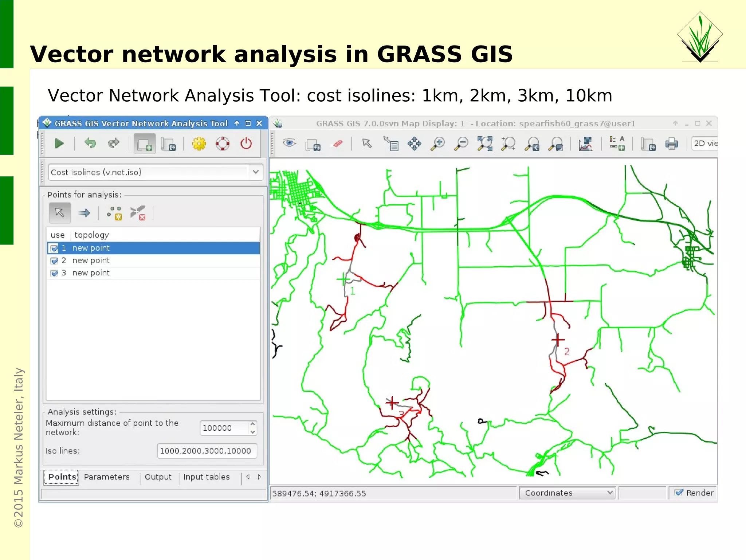Open help lifebuoy icon

click(x=223, y=144)
